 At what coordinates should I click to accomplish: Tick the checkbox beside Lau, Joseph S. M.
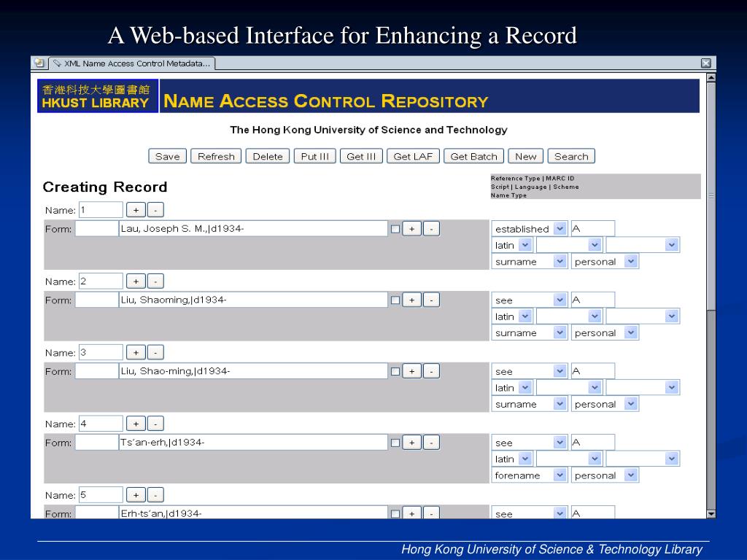395,229
